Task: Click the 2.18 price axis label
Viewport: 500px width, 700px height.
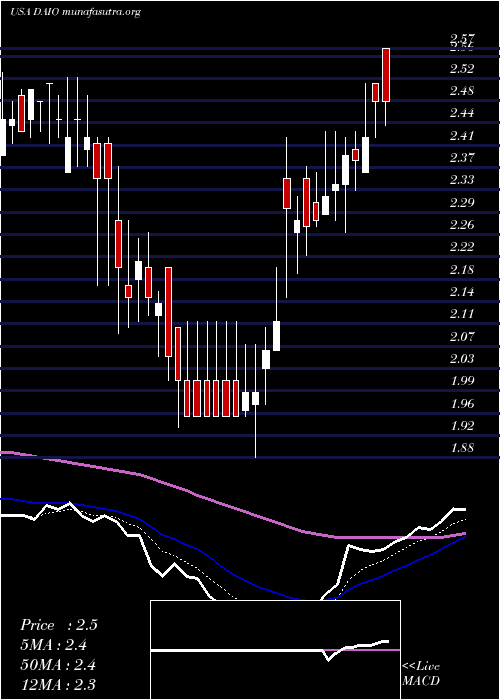Action: [x=462, y=270]
